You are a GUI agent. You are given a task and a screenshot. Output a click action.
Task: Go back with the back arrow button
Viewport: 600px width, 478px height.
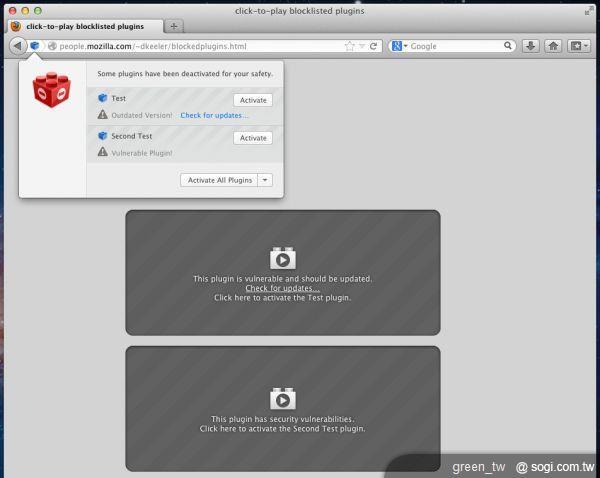click(x=18, y=46)
